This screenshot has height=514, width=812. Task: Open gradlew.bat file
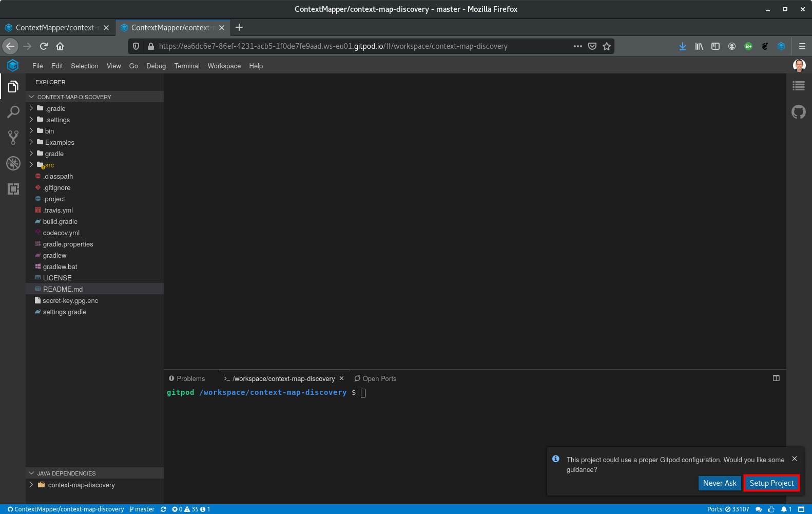[94, 266]
